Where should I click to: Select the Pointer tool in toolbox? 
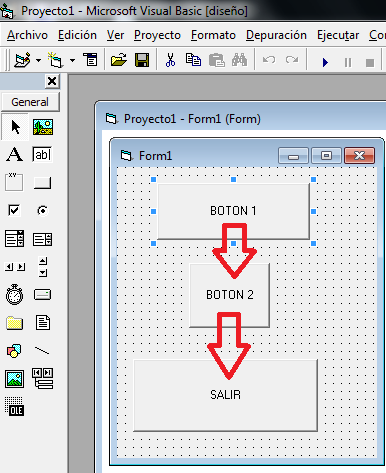point(15,127)
